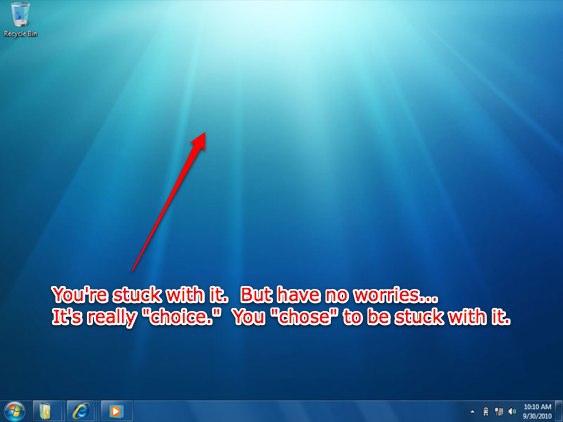Click the tip of the red arrow
The height and width of the screenshot is (422, 563).
point(204,134)
